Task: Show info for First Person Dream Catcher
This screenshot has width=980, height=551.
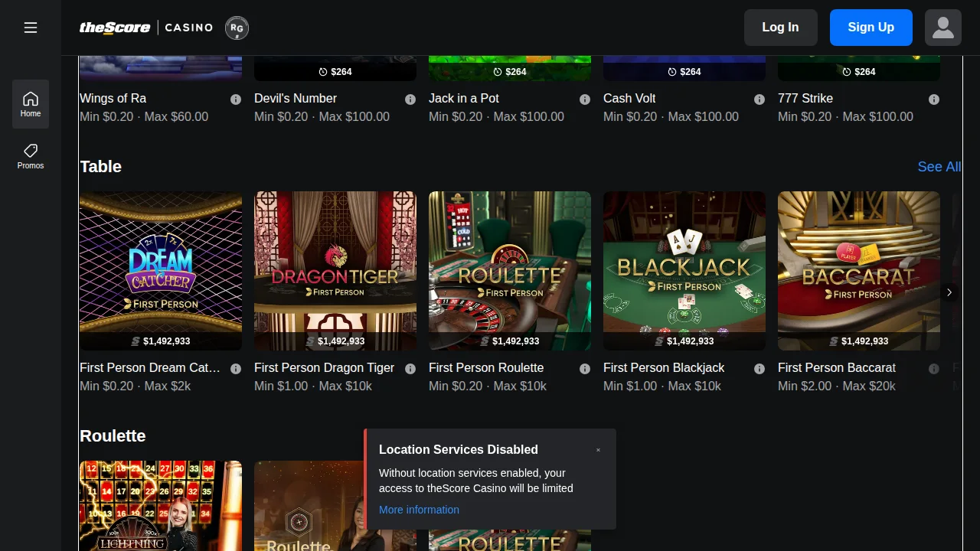Action: click(236, 369)
